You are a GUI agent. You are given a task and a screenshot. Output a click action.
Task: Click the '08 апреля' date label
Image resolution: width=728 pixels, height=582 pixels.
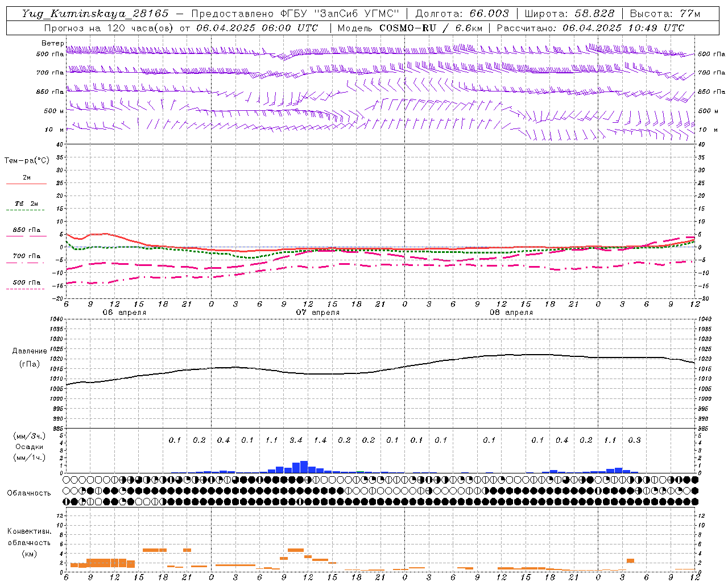511,313
